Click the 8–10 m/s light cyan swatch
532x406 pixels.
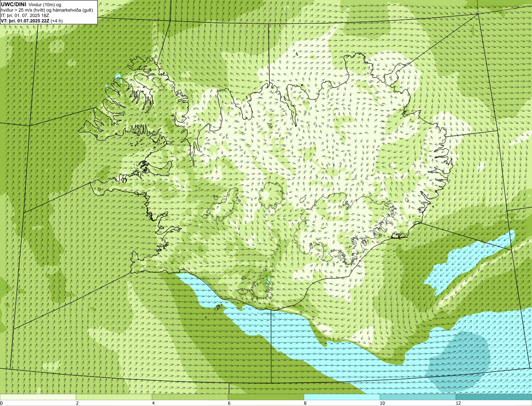(342, 397)
